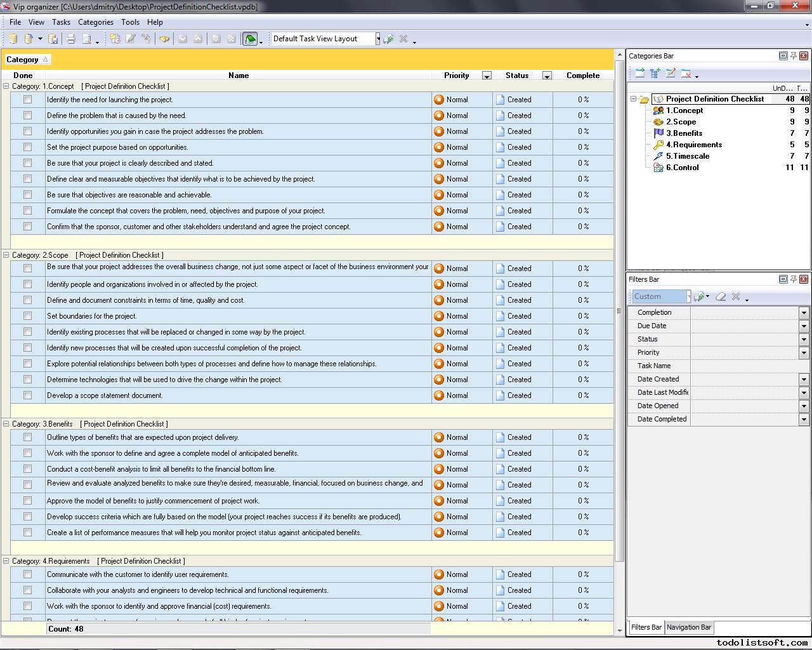This screenshot has height=650, width=812.
Task: Click the New Database toolbar icon
Action: pos(13,39)
